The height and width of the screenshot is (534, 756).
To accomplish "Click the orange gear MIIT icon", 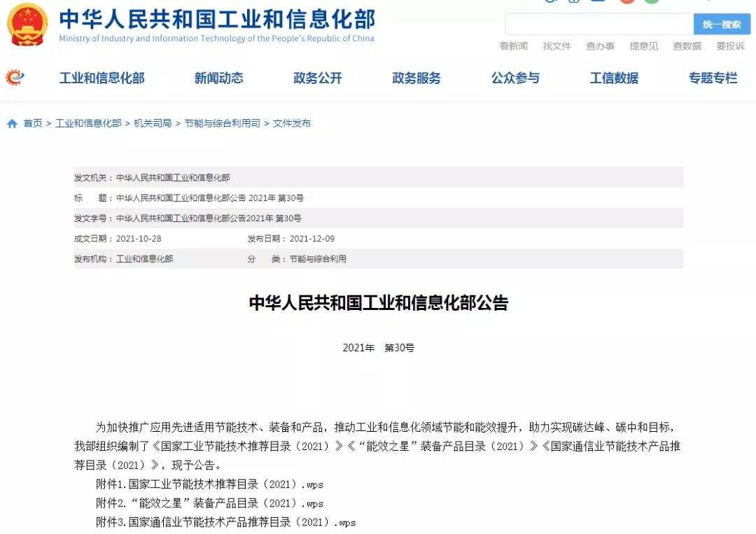I will click(x=15, y=78).
